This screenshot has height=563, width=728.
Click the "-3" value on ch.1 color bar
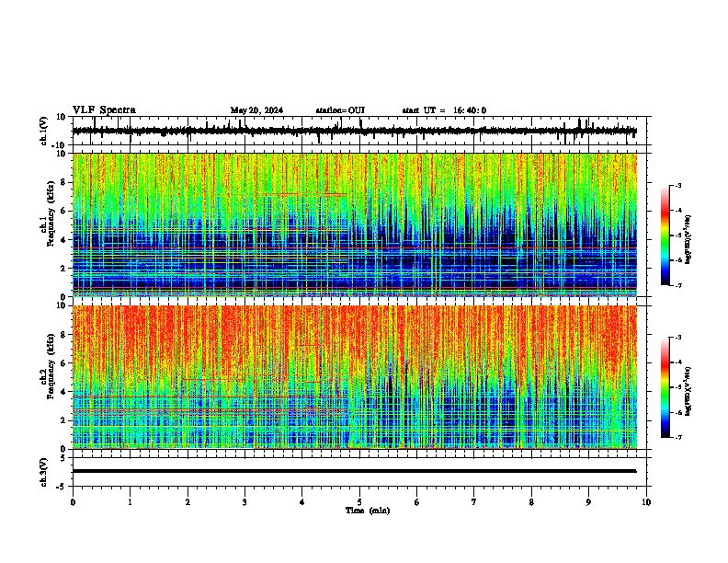pyautogui.click(x=677, y=186)
